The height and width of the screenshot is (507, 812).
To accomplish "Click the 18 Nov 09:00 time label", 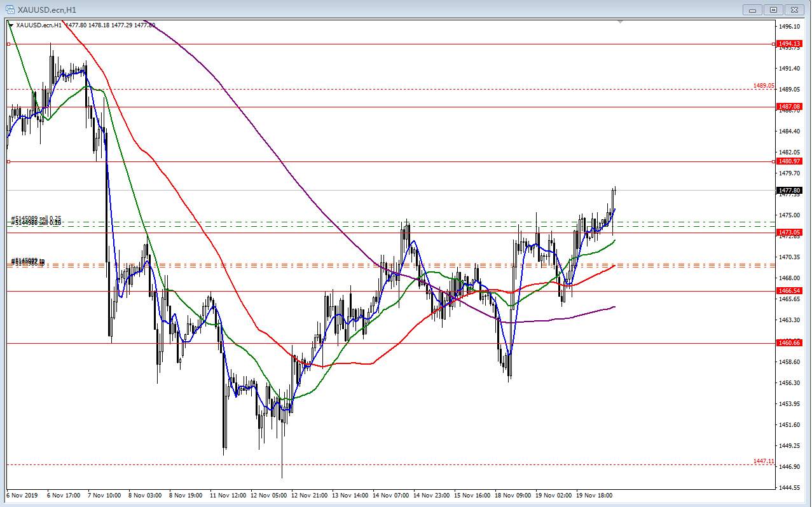I will 513,494.
